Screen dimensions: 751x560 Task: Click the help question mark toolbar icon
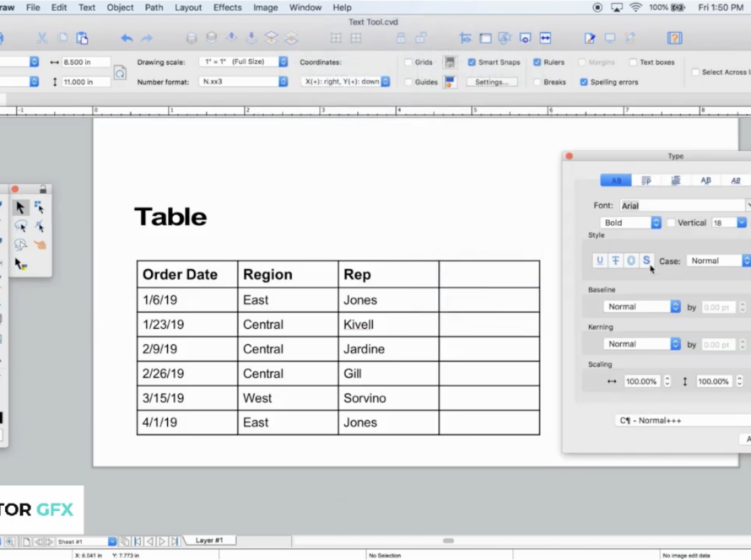tap(674, 38)
